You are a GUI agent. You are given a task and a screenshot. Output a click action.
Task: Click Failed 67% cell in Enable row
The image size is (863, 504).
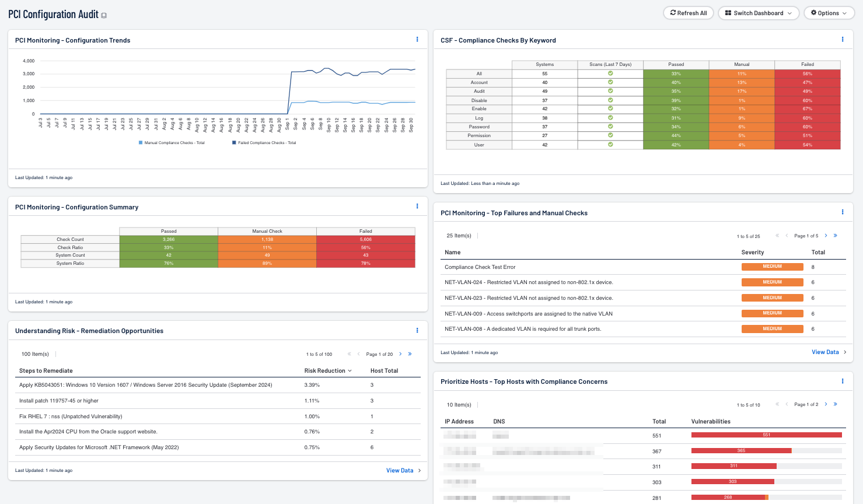pyautogui.click(x=808, y=109)
